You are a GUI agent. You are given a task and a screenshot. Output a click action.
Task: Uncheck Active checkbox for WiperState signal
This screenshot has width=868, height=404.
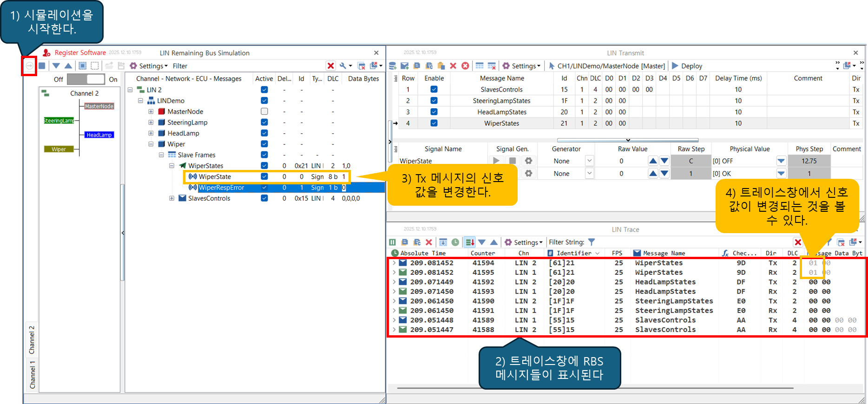point(264,176)
